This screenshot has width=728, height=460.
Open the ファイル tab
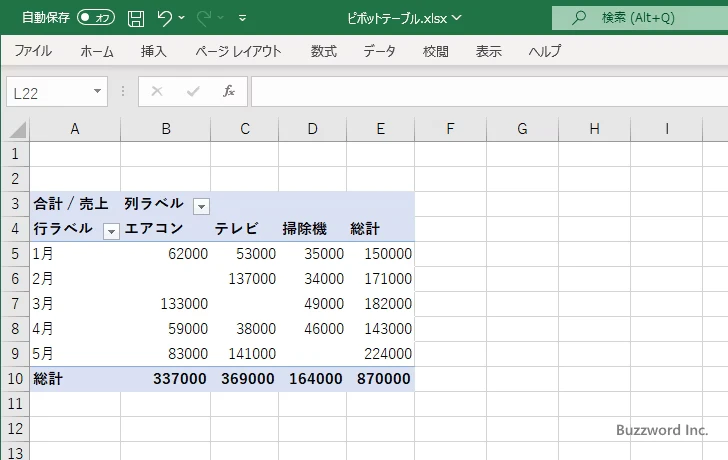coord(33,51)
